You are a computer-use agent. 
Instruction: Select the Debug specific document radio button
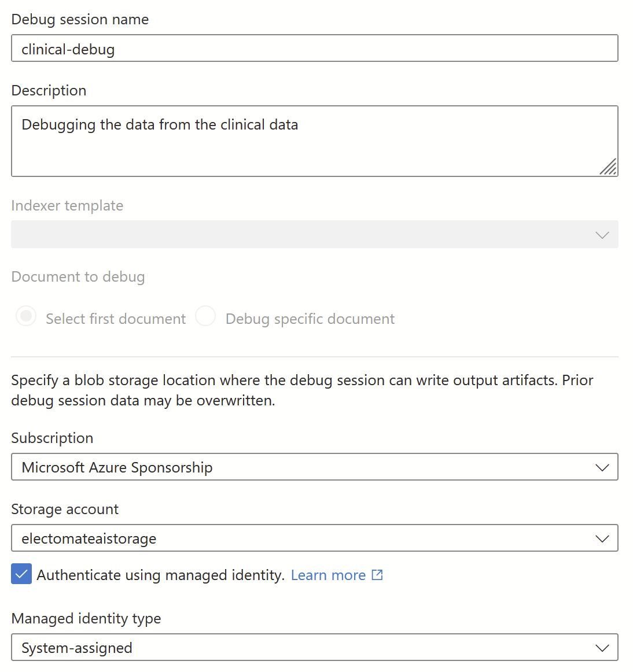[x=205, y=316]
